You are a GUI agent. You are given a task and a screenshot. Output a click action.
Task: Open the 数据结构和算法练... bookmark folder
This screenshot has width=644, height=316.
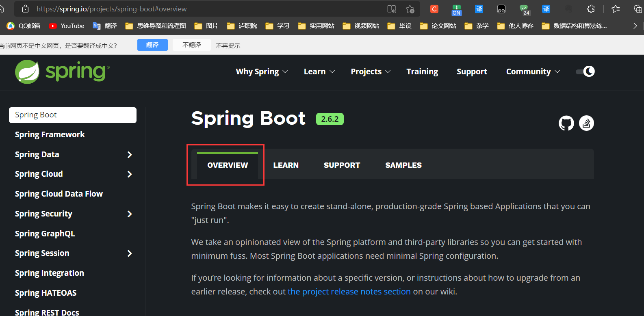[x=575, y=26]
